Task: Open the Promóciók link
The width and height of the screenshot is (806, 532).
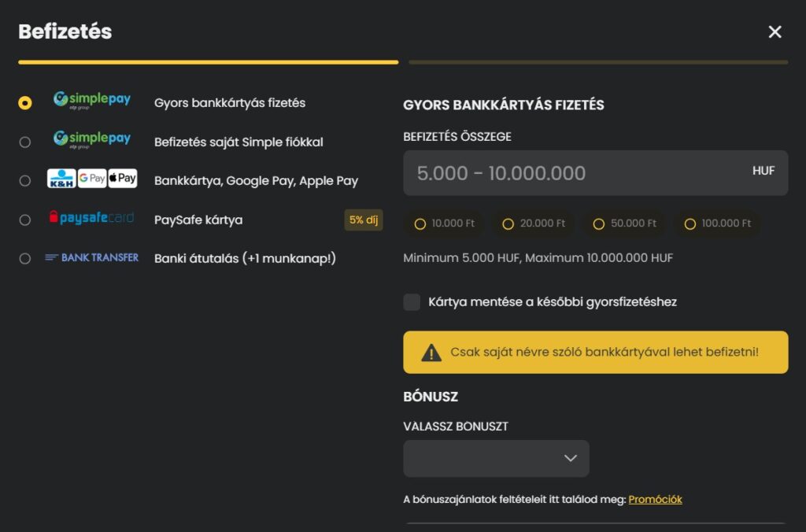Action: pos(655,500)
